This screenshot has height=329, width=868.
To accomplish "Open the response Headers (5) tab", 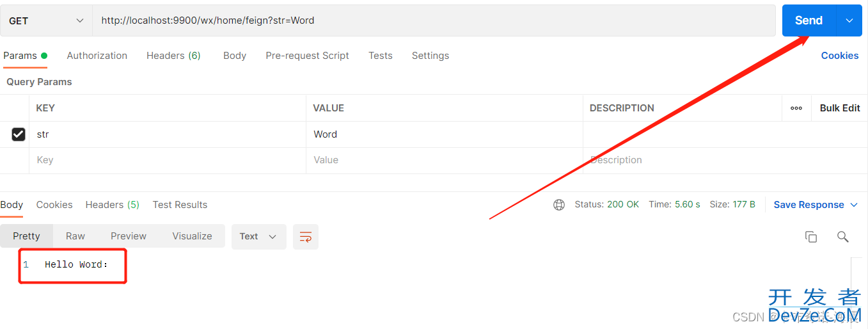I will (113, 205).
